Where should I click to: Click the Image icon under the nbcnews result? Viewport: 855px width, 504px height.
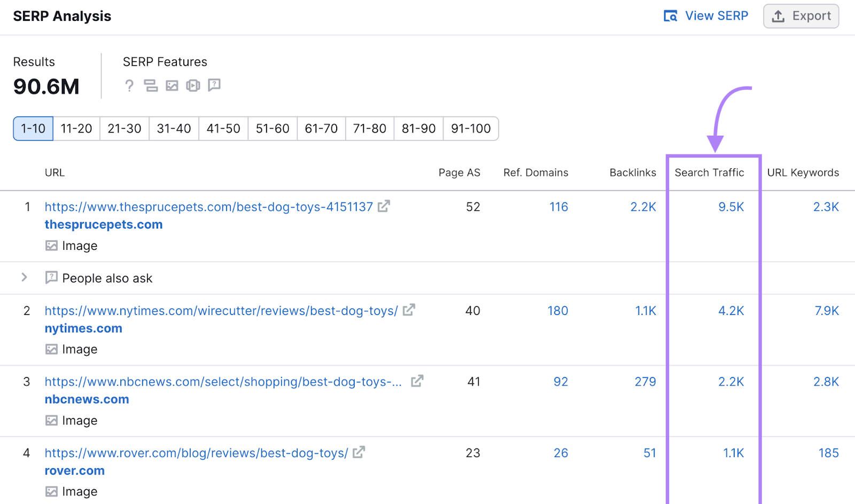(52, 420)
